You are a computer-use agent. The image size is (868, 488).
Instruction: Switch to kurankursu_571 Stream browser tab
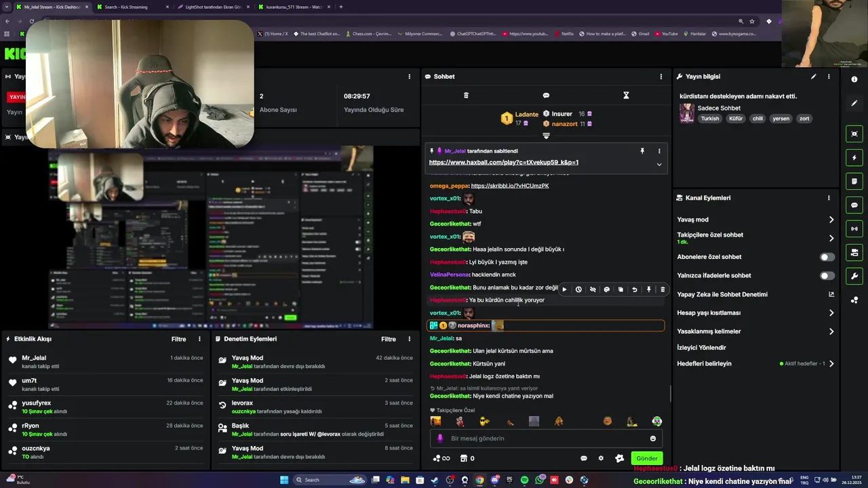(x=294, y=7)
